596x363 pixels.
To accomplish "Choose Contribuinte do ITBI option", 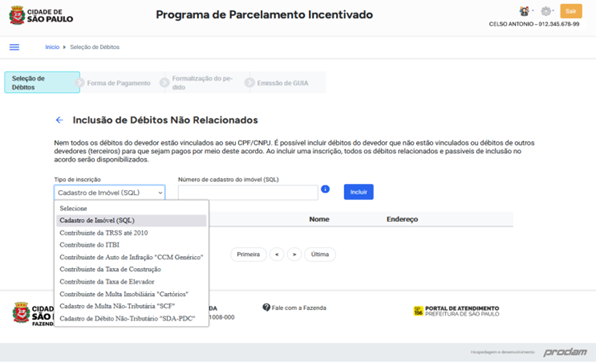I will [131, 245].
